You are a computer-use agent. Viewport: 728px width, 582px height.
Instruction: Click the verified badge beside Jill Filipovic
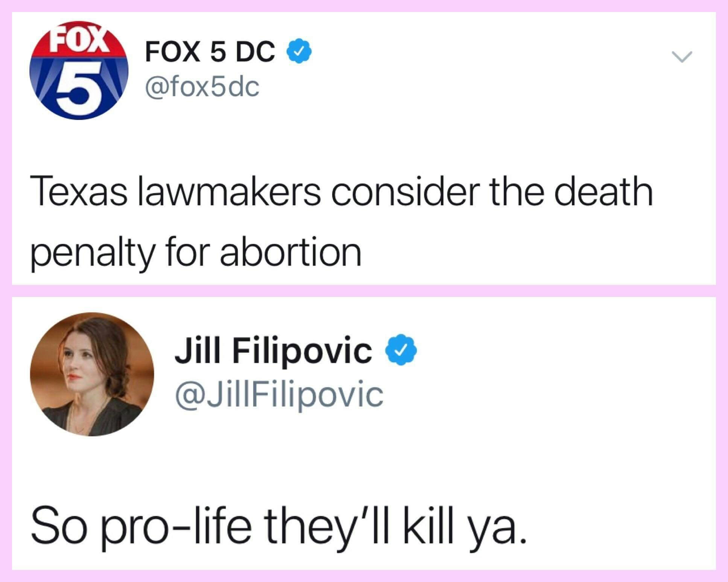(401, 350)
